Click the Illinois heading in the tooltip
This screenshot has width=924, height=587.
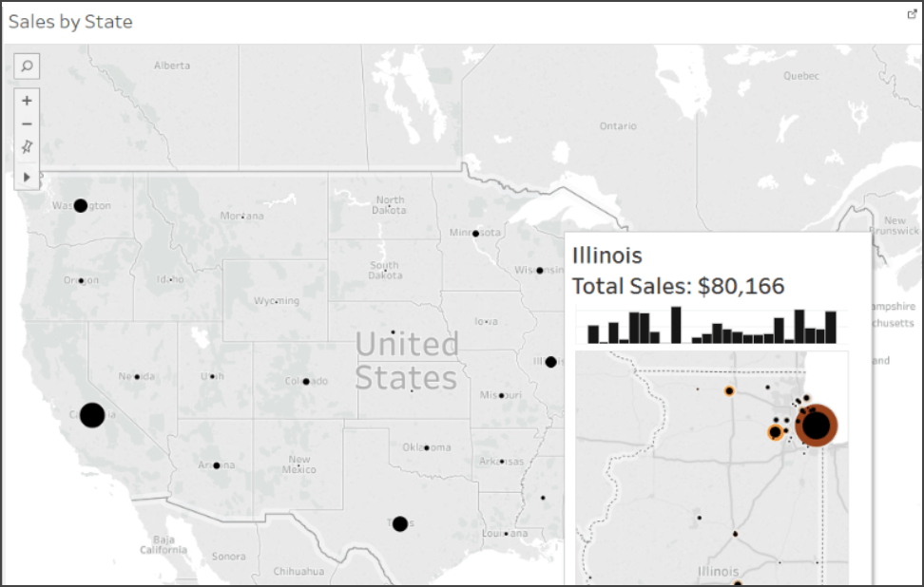pyautogui.click(x=606, y=256)
